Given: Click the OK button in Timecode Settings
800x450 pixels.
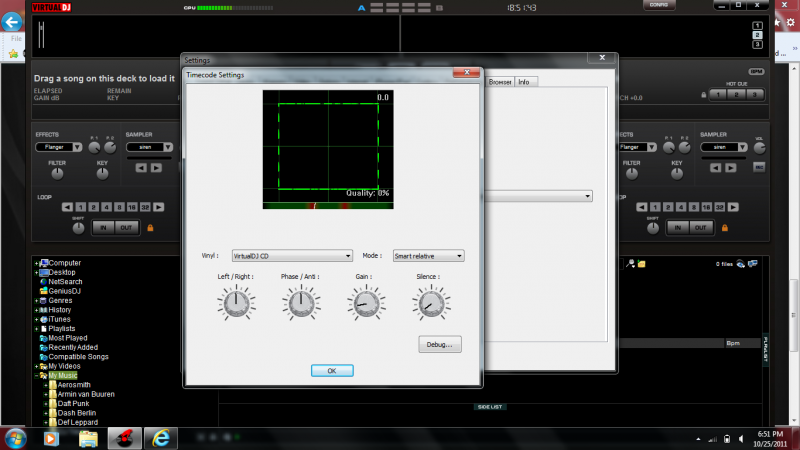Looking at the screenshot, I should tap(331, 370).
